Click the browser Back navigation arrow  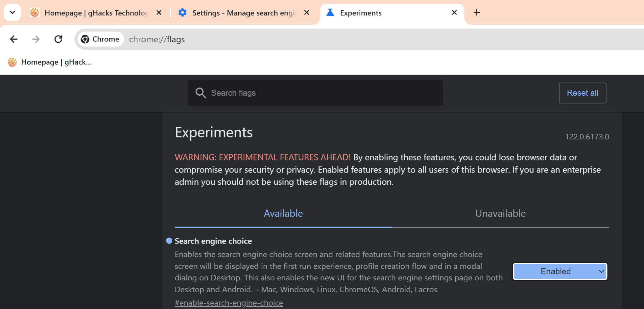point(14,39)
